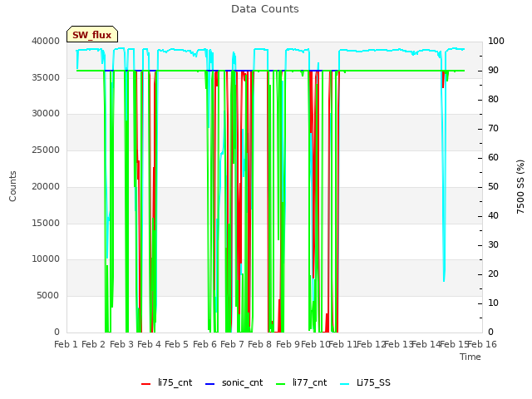The width and height of the screenshot is (532, 399).
Task: Click the Feb 1 x-axis tick label
Action: 66,344
